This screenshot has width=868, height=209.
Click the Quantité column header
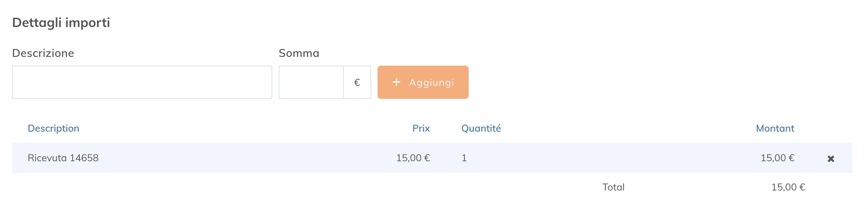(x=481, y=128)
